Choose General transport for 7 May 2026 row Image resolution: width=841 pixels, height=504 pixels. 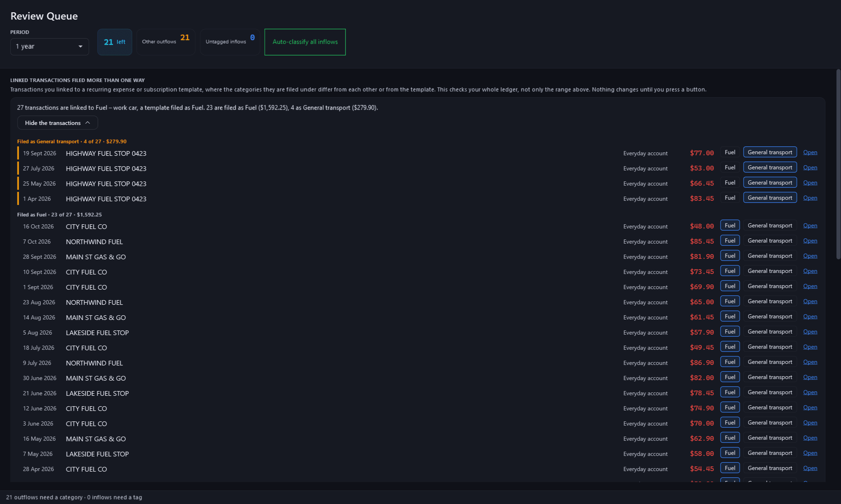(770, 453)
